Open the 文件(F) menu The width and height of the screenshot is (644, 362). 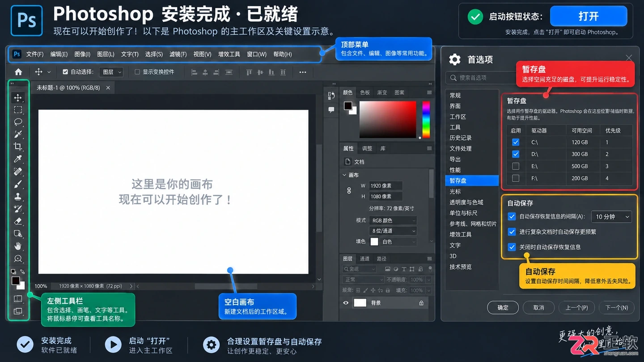point(35,54)
